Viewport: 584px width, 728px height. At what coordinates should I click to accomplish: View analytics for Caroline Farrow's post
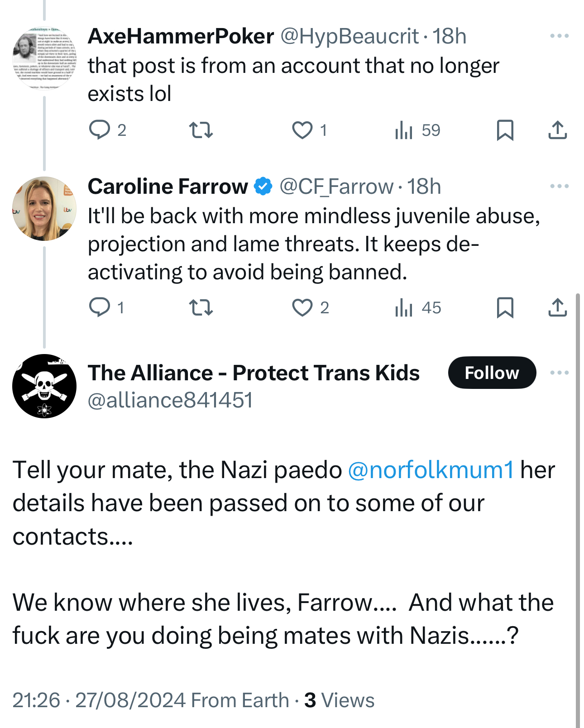(404, 307)
